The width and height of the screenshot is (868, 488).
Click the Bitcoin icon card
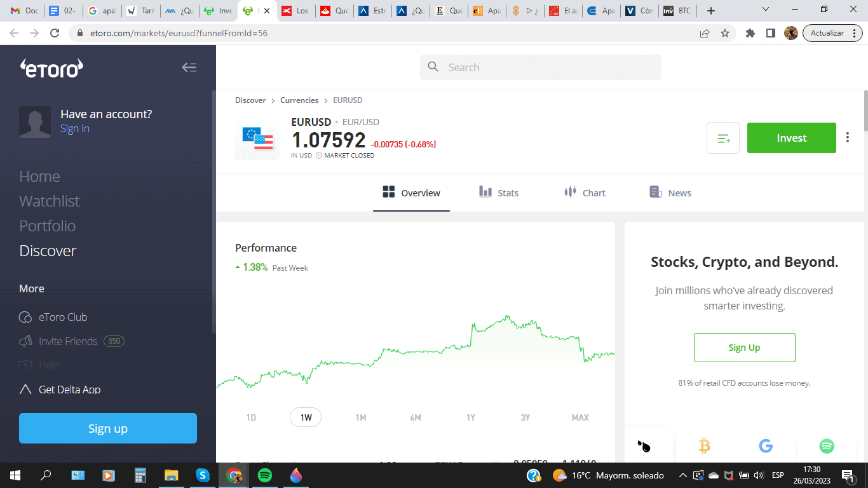[705, 445]
